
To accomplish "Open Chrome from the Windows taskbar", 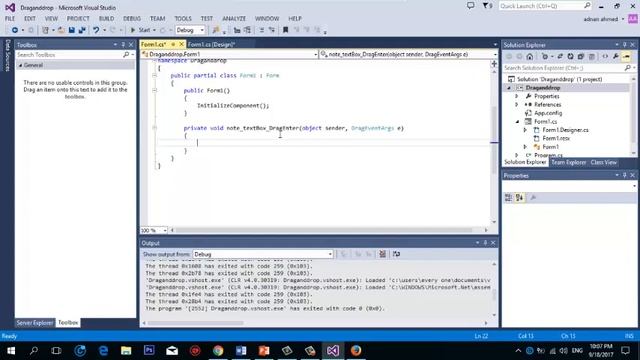I will click(218, 351).
